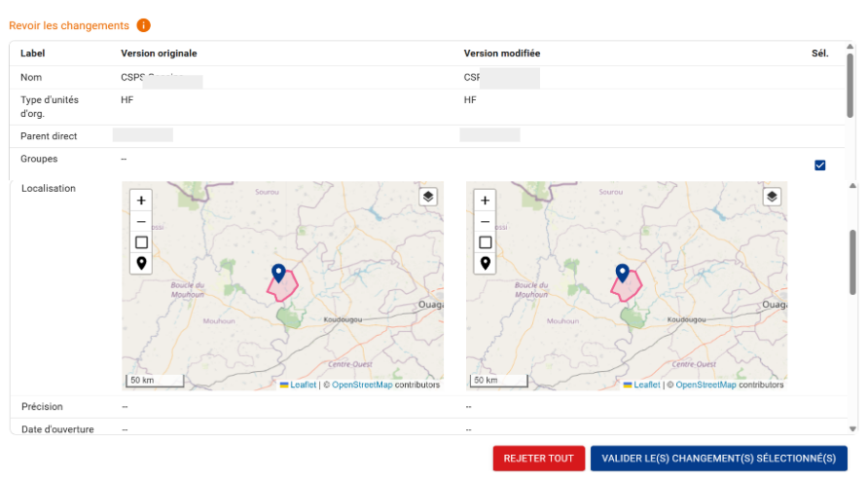Click VALIDER LE(S) CHANGEMENT(S) SÉLECTIONNÉ(S) button
The height and width of the screenshot is (480, 868).
tap(718, 459)
